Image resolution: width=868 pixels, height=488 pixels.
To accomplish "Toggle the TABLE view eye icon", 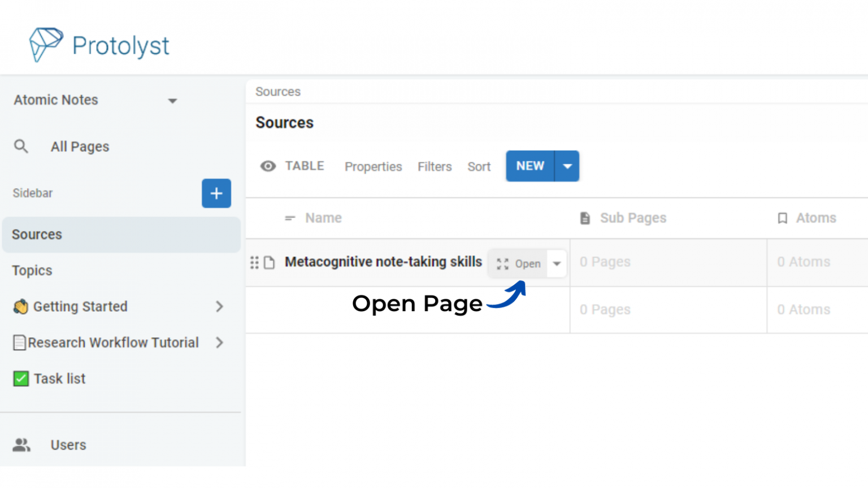I will click(x=268, y=166).
